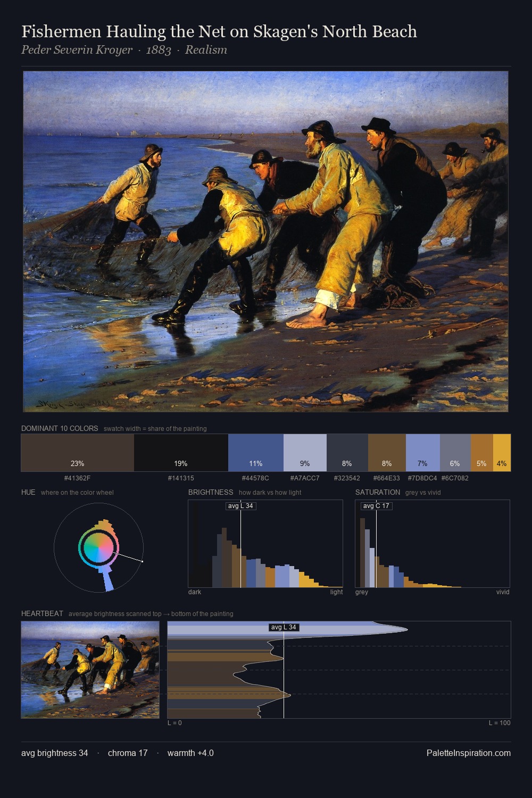This screenshot has height=798, width=532.
Task: Select the grey-blue 6% color swatch
Action: 455,453
